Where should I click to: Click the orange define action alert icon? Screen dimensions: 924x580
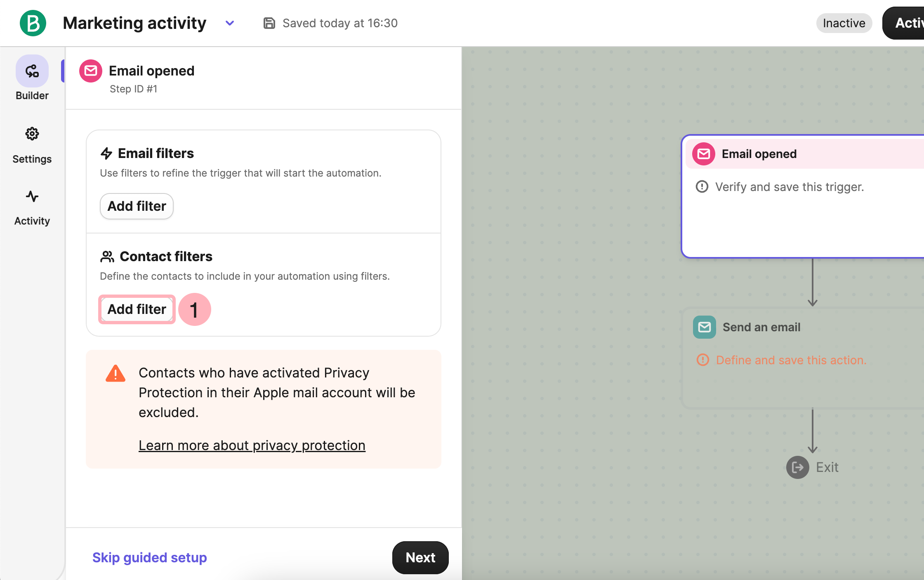[703, 360]
